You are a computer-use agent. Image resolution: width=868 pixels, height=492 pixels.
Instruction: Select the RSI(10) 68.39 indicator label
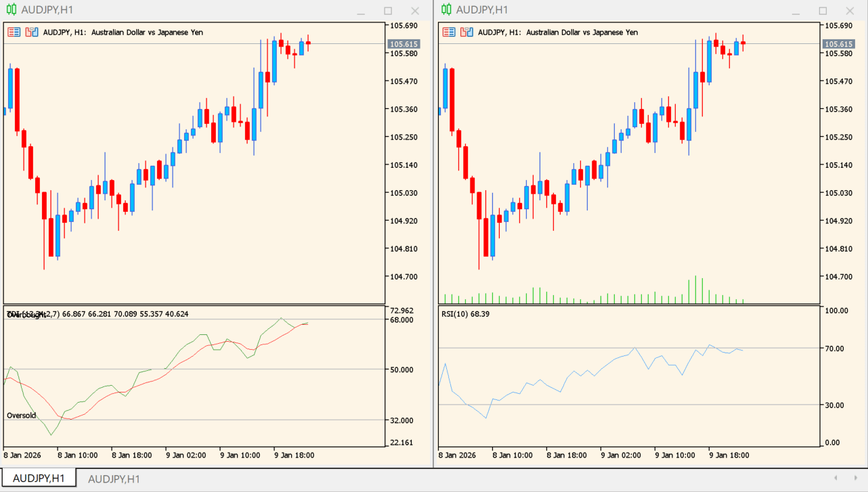pyautogui.click(x=464, y=313)
